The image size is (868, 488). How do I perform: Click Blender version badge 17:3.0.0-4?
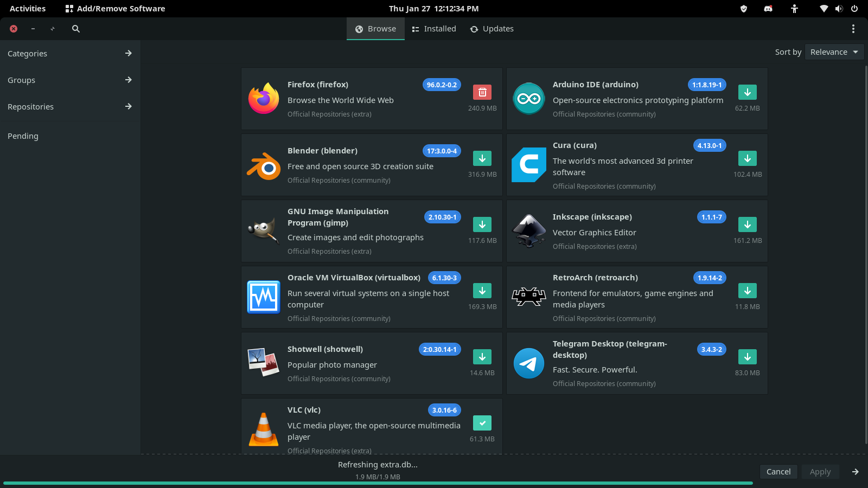tap(442, 151)
